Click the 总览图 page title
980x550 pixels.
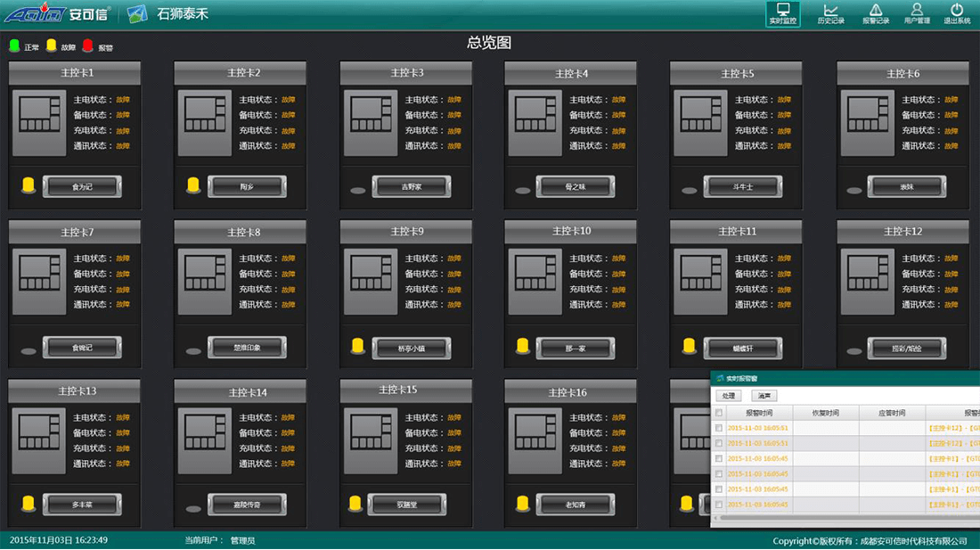(489, 43)
